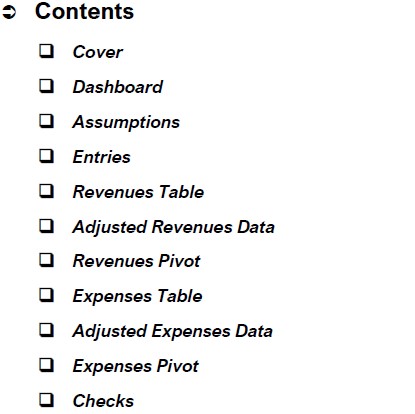This screenshot has height=414, width=415.
Task: Select the Revenues Table checkbox
Action: point(47,191)
